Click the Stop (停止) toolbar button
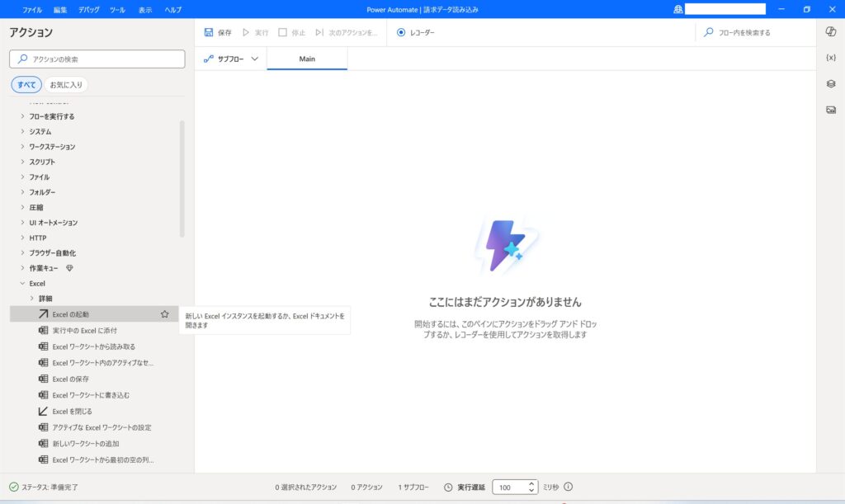 tap(291, 32)
